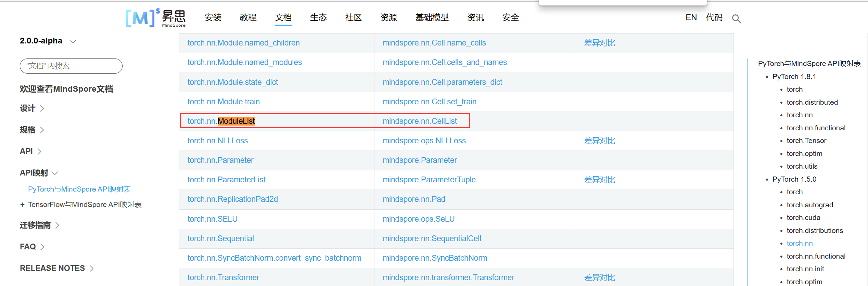Expand the RELEASE NOTES sidebar section
Screen dimensions: 868x286
[x=57, y=268]
